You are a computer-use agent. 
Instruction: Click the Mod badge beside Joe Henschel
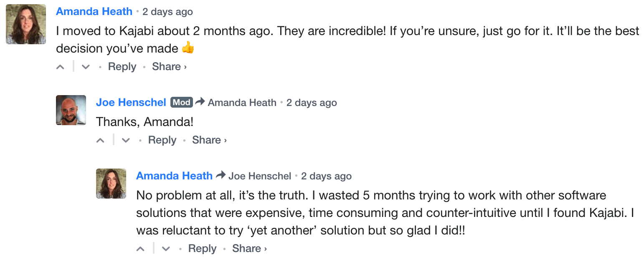[181, 102]
